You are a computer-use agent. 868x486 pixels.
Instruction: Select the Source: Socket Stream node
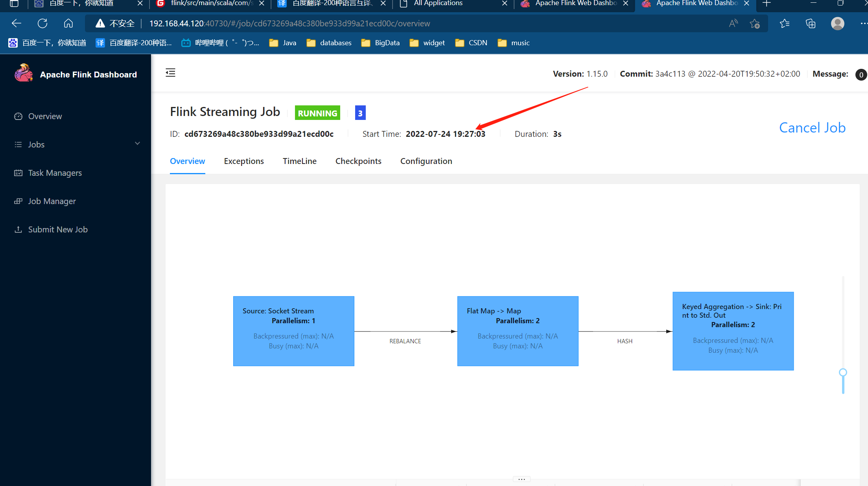[x=293, y=331]
